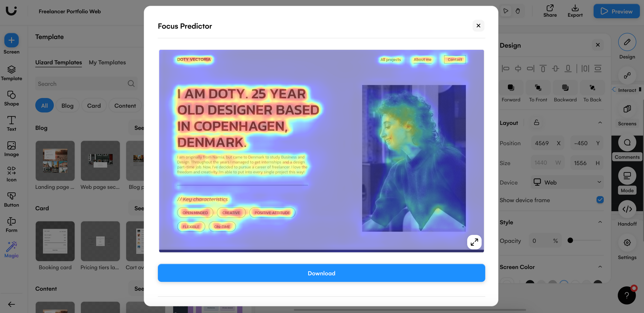Open the Icon library tool
Viewport: 644px width, 313px height.
pos(11,174)
